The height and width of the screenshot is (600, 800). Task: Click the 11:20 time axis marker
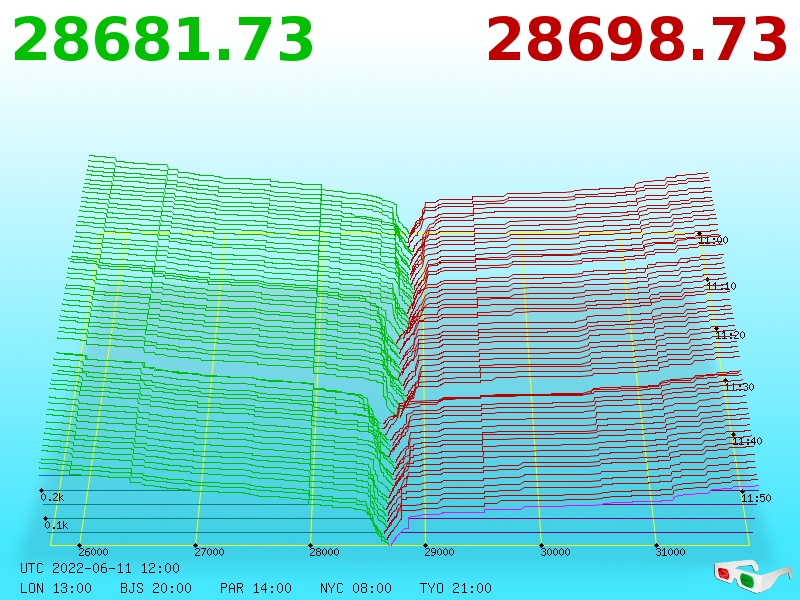pos(731,335)
